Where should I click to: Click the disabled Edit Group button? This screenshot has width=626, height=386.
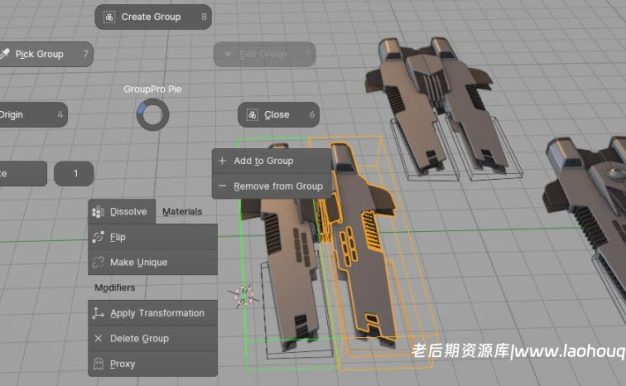coord(265,54)
